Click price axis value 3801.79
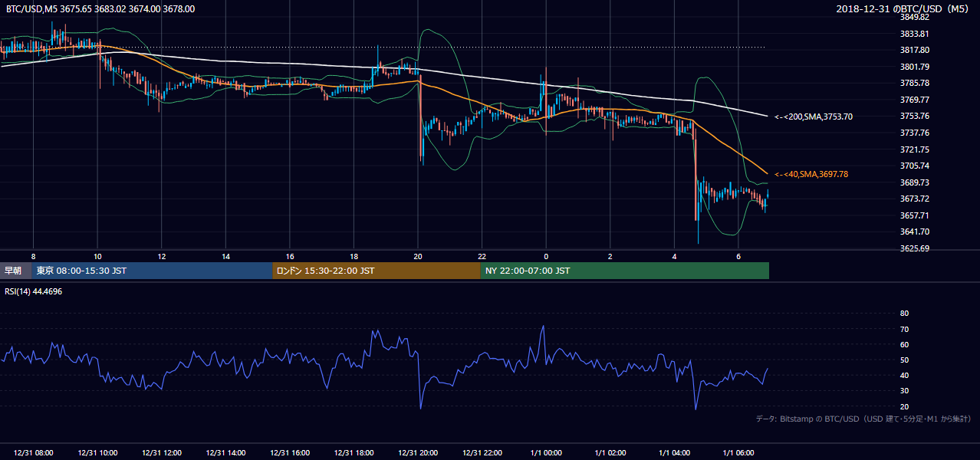 [915, 67]
